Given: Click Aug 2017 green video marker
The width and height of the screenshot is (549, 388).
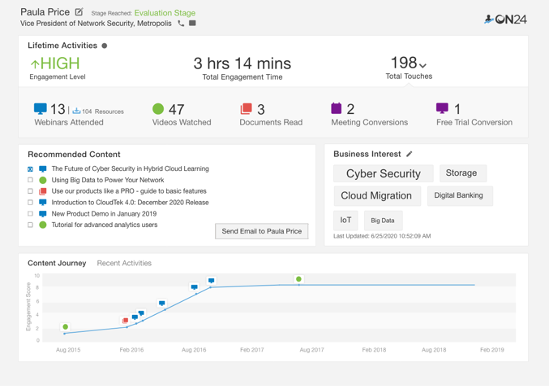Looking at the screenshot, I should (299, 279).
